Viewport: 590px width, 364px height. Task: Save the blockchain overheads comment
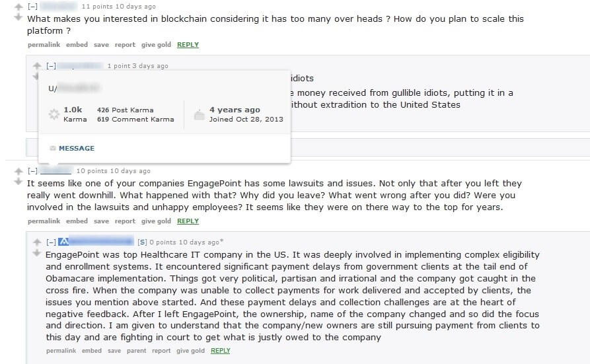pyautogui.click(x=101, y=45)
